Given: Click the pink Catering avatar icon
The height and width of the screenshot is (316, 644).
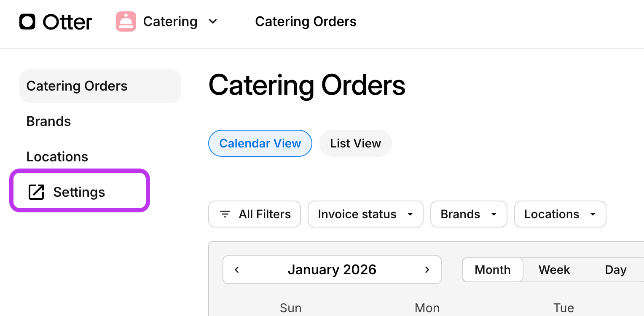Looking at the screenshot, I should tap(126, 21).
